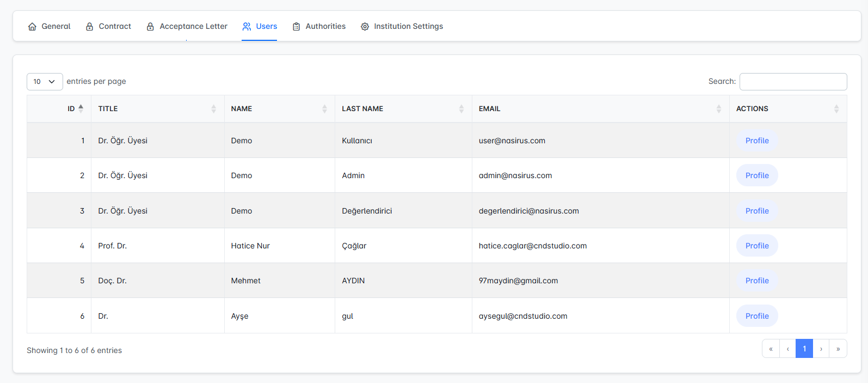Sort by Email using its sort arrows
This screenshot has height=383, width=868.
point(718,109)
